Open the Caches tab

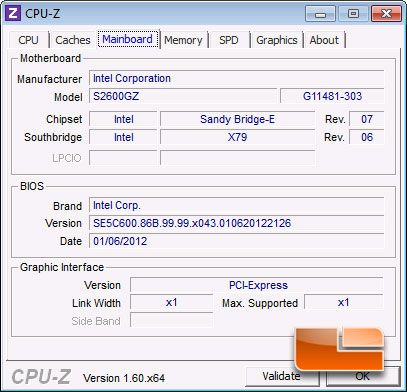click(x=73, y=40)
